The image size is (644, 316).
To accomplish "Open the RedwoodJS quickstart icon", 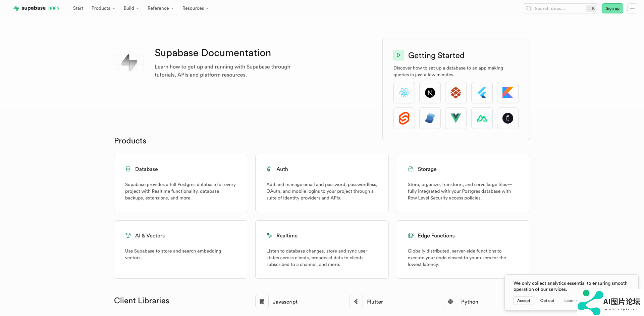I will pyautogui.click(x=456, y=93).
